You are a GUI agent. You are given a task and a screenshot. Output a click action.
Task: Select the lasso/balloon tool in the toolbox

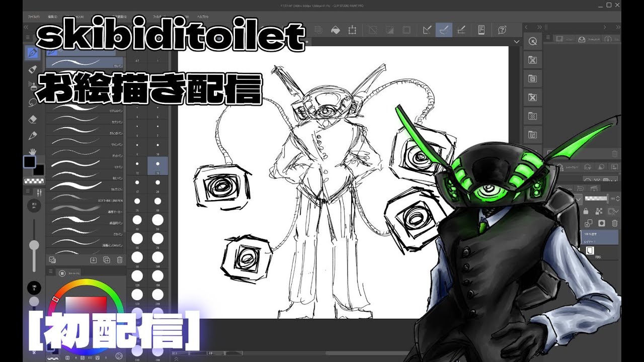(x=33, y=103)
